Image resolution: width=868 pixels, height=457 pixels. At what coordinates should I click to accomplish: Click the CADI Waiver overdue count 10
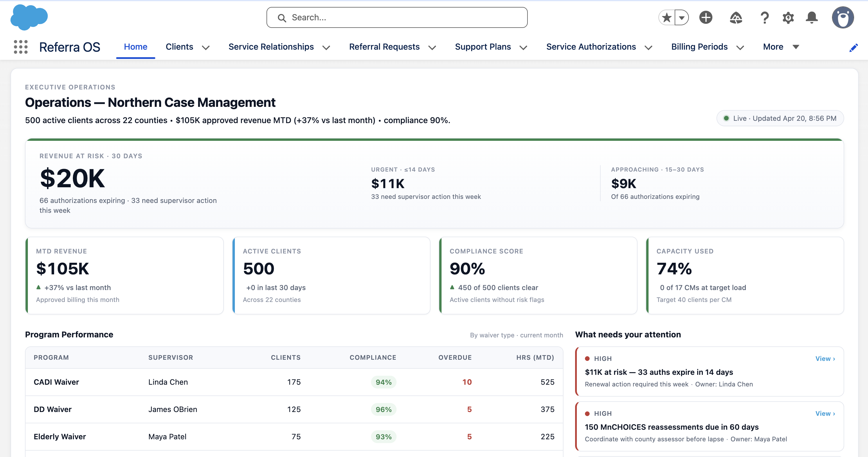467,382
